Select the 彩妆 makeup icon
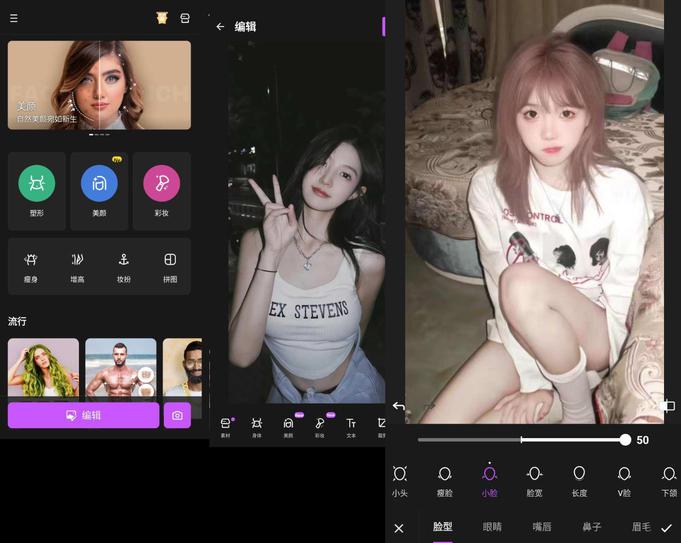 coord(161,184)
